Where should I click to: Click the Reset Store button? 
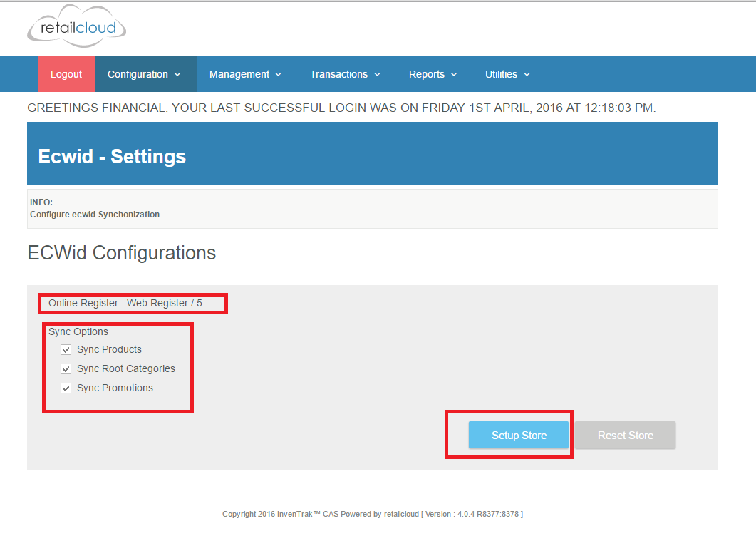(626, 435)
